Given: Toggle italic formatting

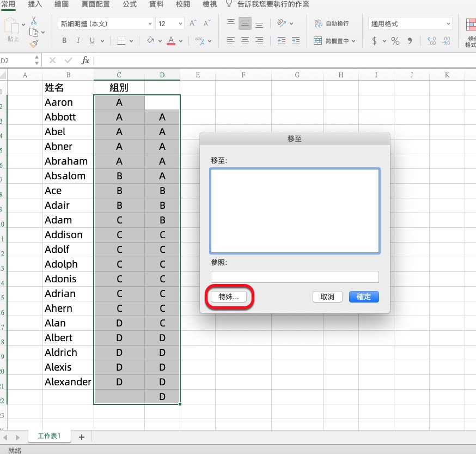Looking at the screenshot, I should (x=78, y=41).
